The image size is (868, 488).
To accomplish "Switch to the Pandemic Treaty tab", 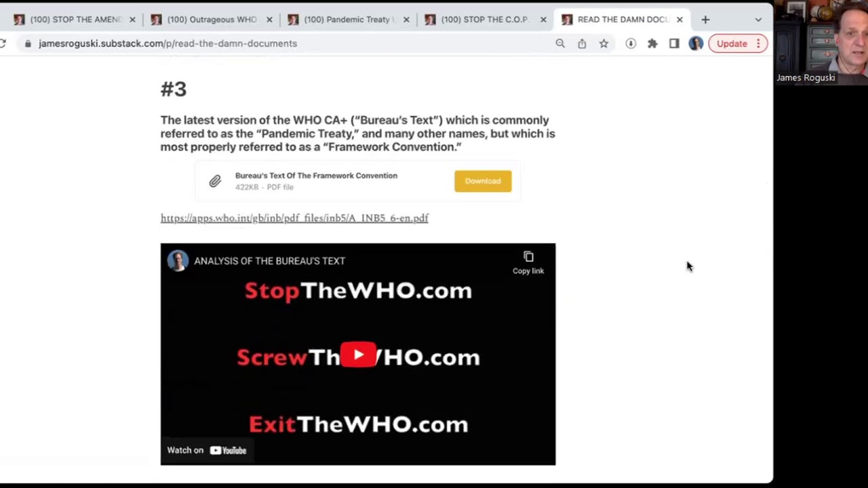I will [x=349, y=20].
